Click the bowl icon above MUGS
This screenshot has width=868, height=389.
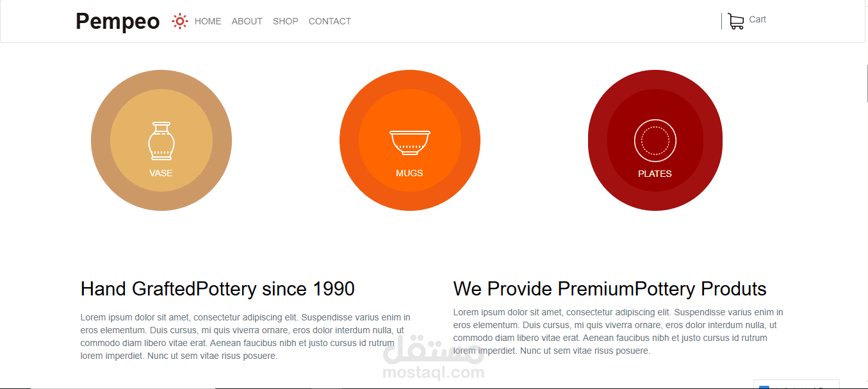[x=410, y=142]
